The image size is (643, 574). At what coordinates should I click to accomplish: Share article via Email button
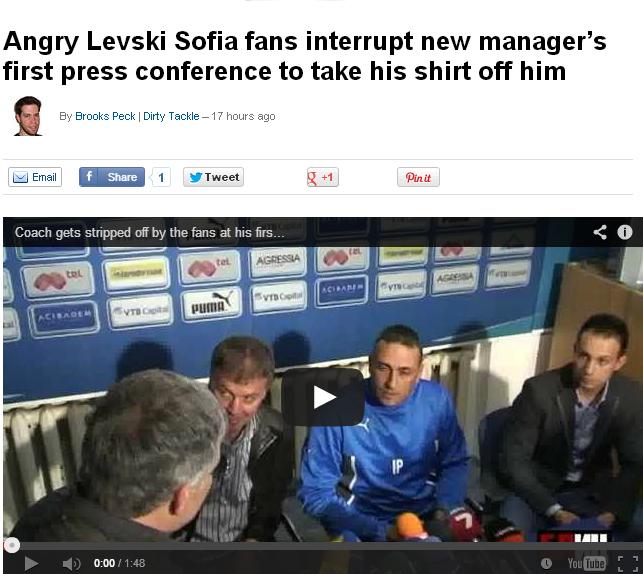[x=35, y=177]
